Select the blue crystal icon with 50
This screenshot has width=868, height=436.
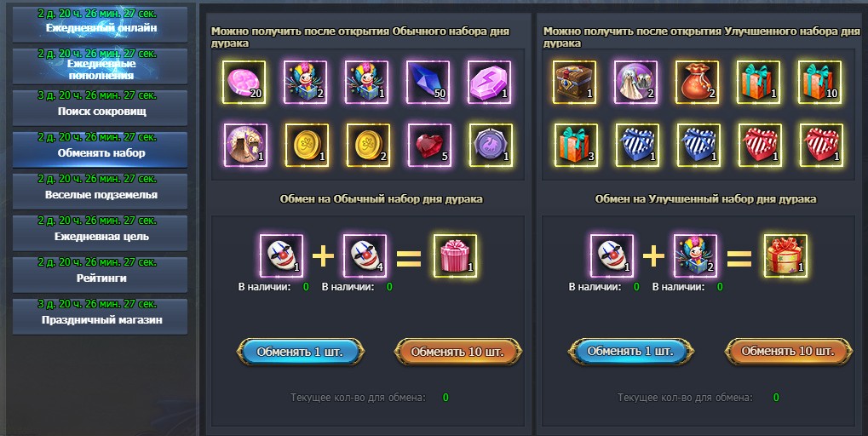pos(428,83)
